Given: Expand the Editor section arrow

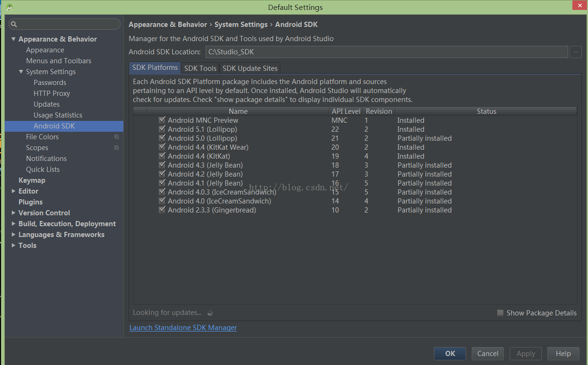Looking at the screenshot, I should click(14, 191).
